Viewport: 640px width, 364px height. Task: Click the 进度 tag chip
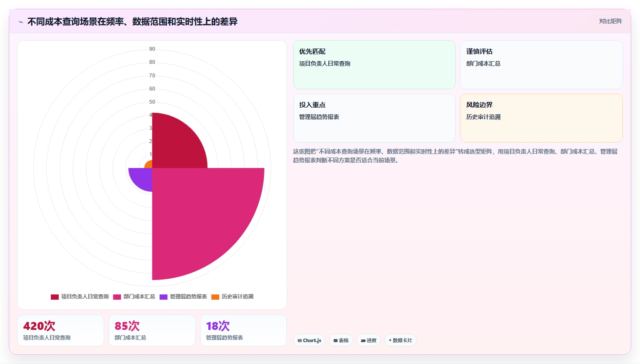369,340
